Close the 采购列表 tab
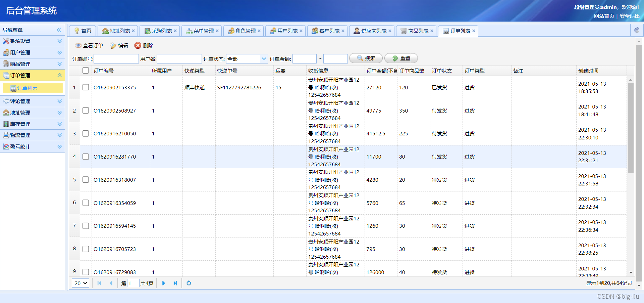This screenshot has width=644, height=303. pyautogui.click(x=175, y=31)
